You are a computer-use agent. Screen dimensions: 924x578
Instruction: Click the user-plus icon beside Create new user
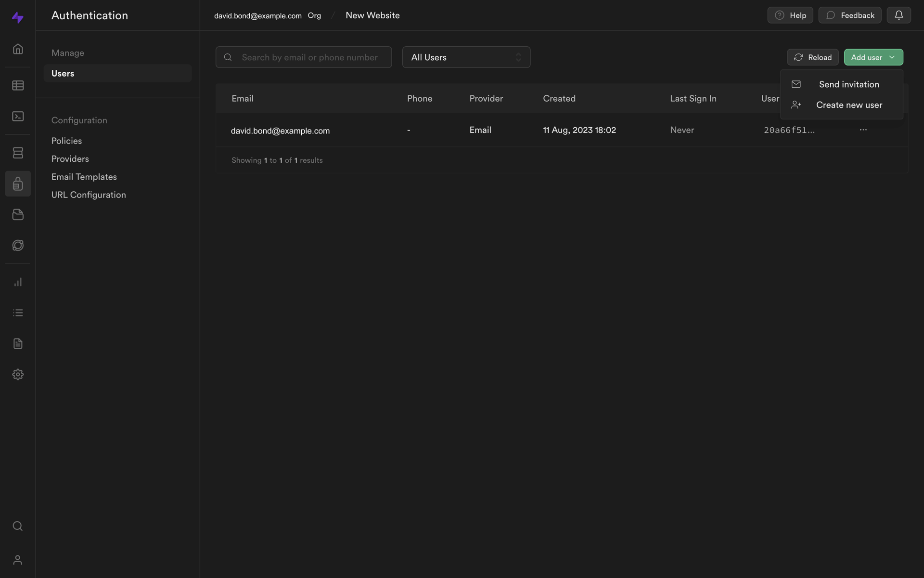[796, 105]
